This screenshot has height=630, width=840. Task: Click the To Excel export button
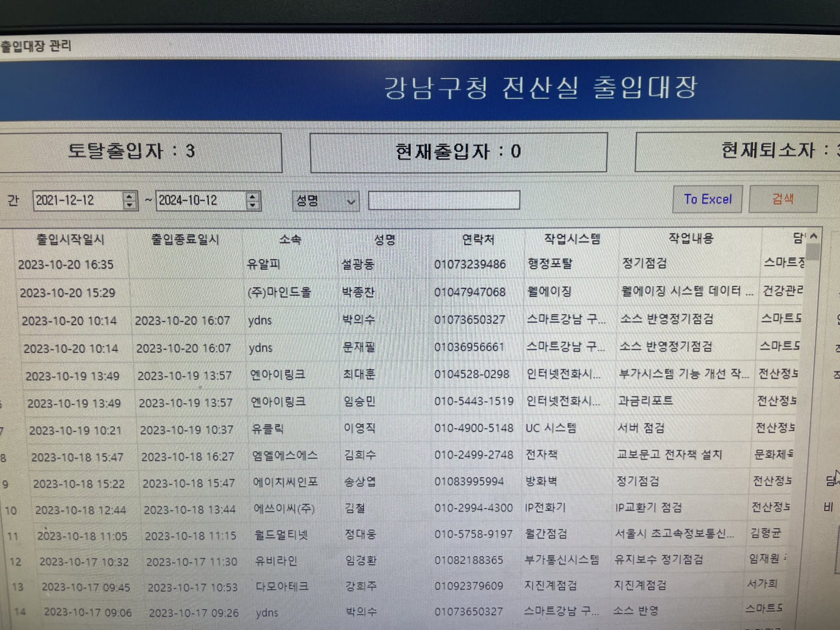(707, 199)
